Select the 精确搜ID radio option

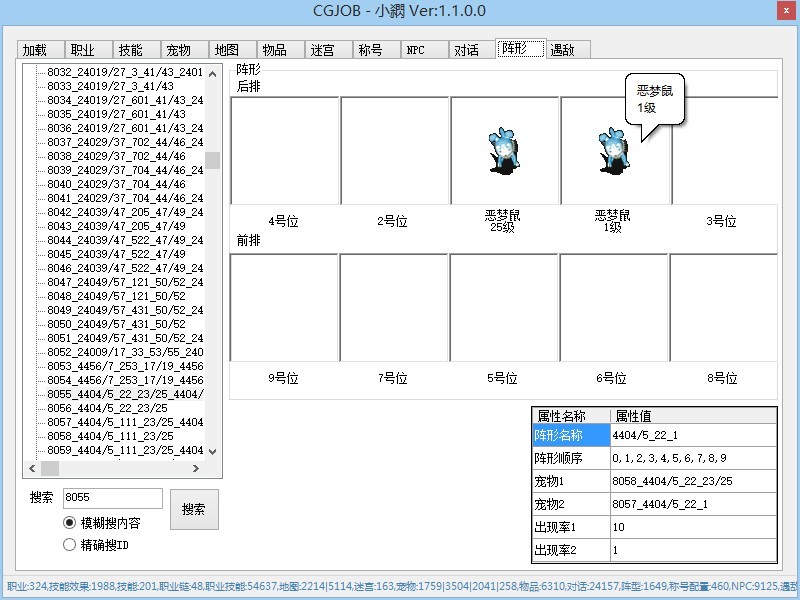click(69, 545)
